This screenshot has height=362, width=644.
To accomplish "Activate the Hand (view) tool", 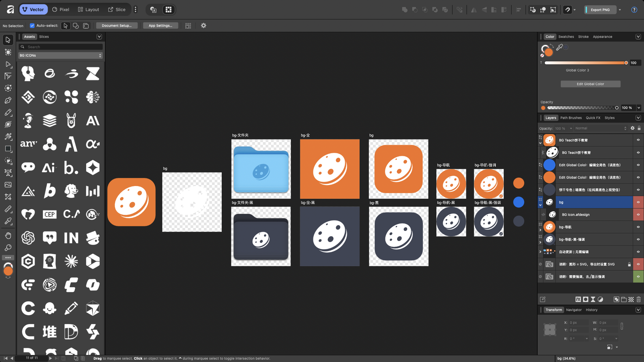I will 8,236.
